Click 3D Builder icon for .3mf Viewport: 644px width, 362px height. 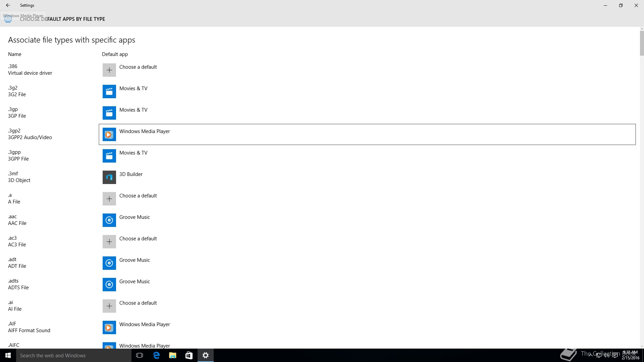click(x=109, y=177)
